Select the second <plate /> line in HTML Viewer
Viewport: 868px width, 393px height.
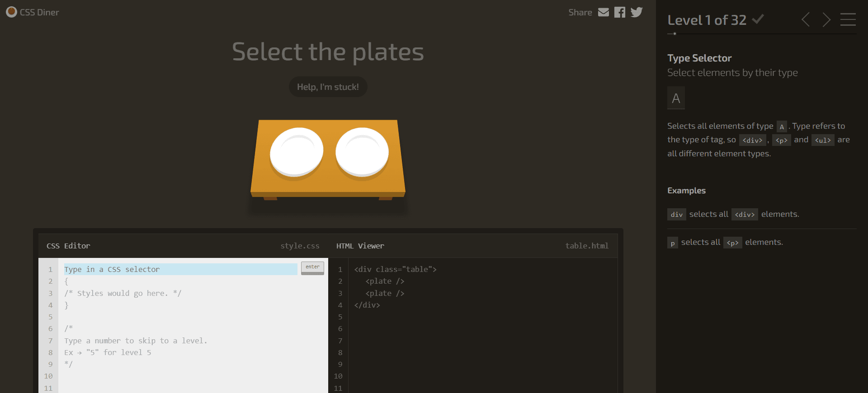tap(385, 293)
